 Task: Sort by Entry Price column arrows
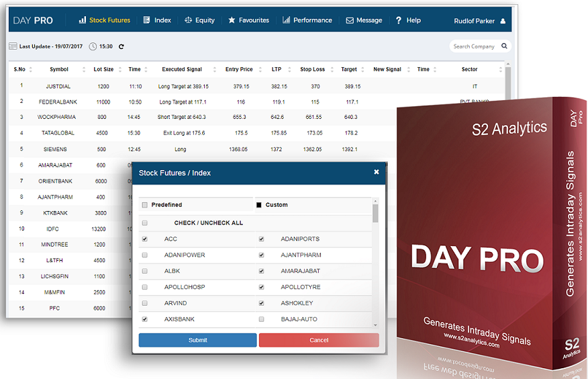[x=260, y=69]
